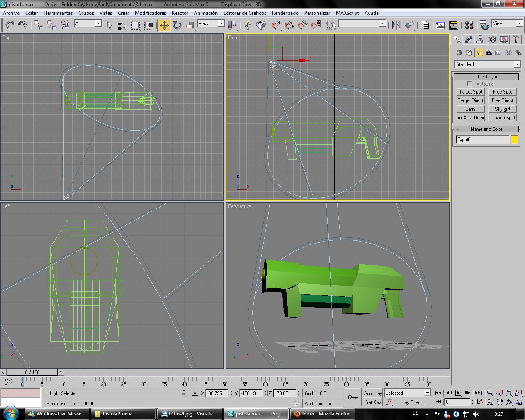Switch to the Utilities hammer panel
Screen dimensions: 525x420
(516, 39)
